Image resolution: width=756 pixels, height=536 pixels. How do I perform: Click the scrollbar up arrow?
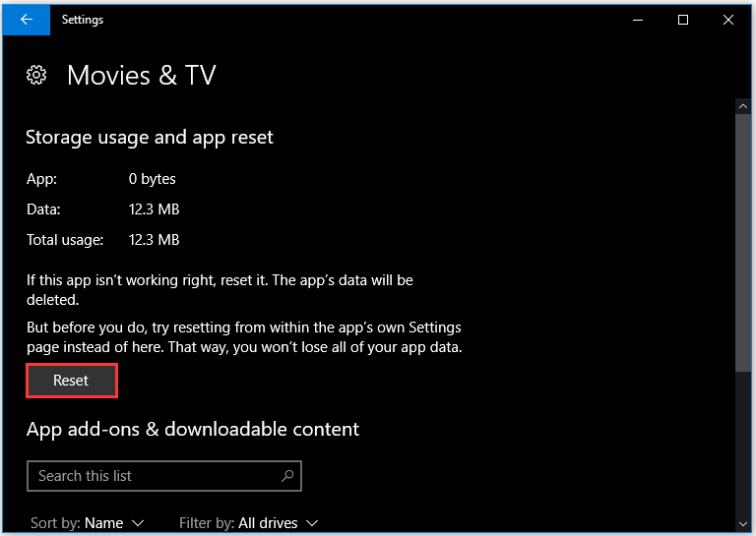coord(743,106)
